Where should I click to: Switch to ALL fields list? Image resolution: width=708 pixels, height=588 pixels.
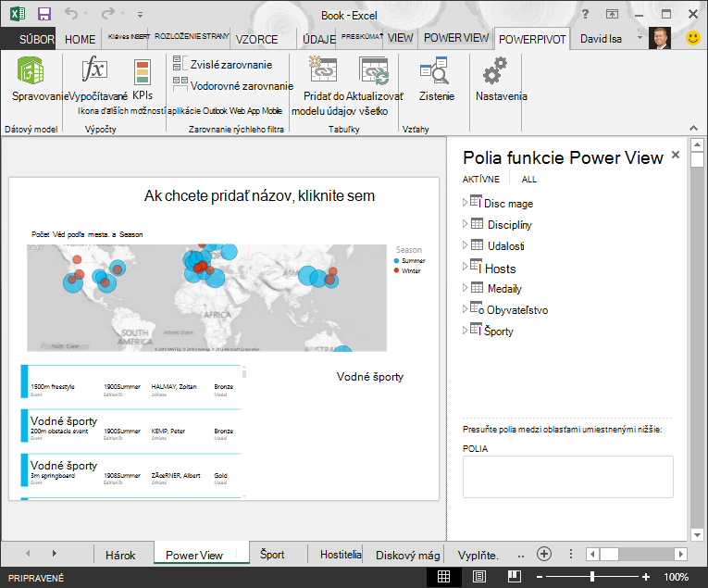click(528, 180)
